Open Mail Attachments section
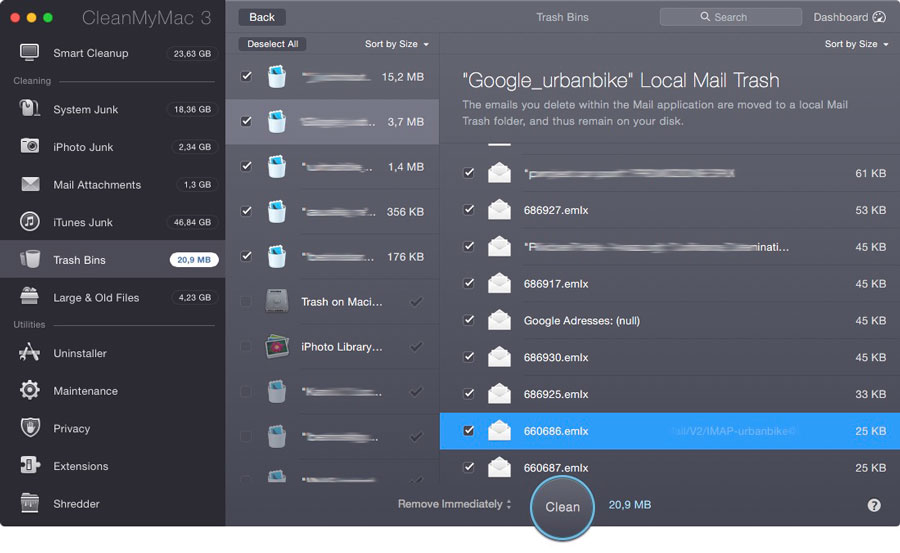Image resolution: width=900 pixels, height=553 pixels. tap(112, 184)
